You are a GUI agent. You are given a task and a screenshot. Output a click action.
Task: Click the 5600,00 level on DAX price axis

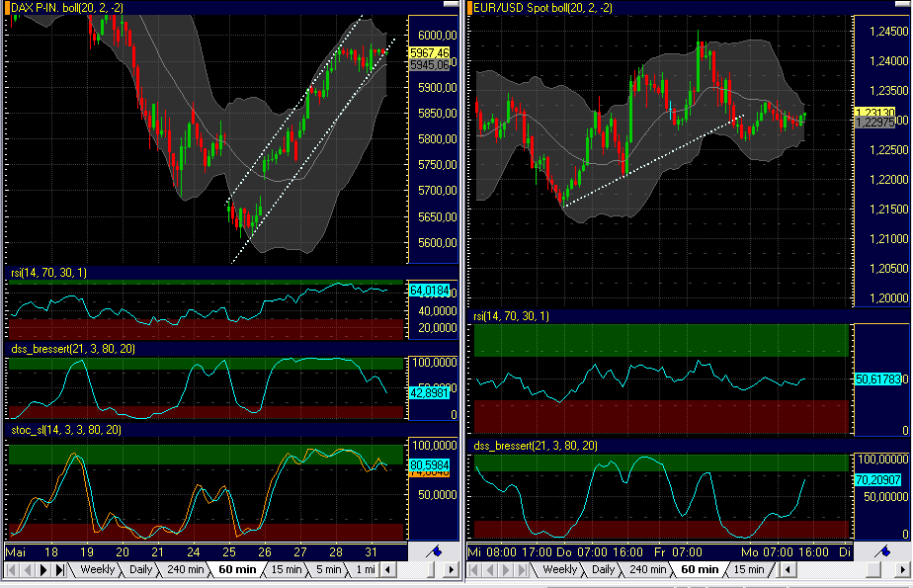[x=438, y=243]
